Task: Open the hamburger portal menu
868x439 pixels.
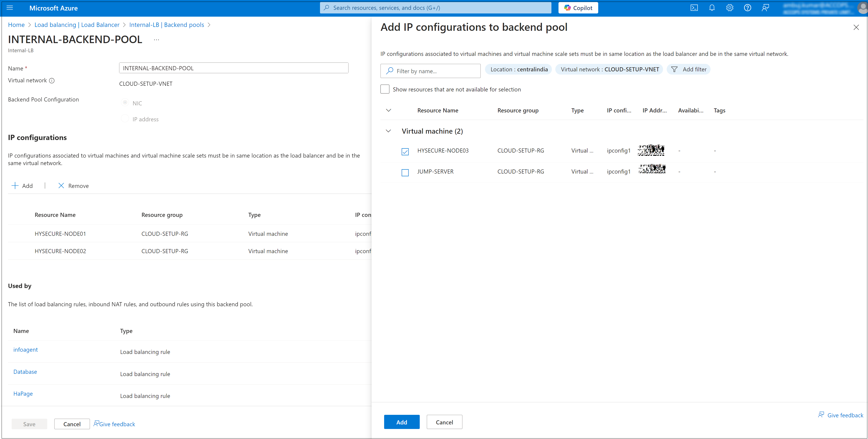Action: pos(10,8)
